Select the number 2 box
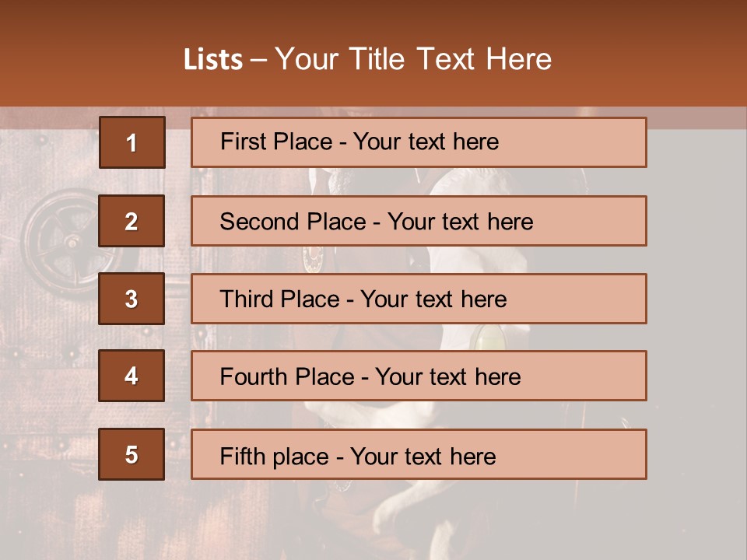The height and width of the screenshot is (560, 747). 132,221
